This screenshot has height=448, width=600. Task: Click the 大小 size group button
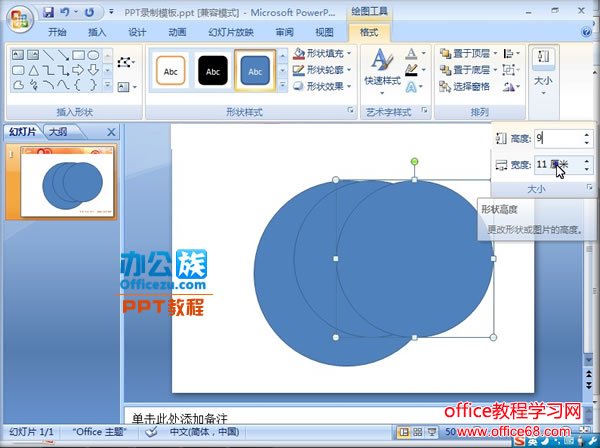coord(543,71)
